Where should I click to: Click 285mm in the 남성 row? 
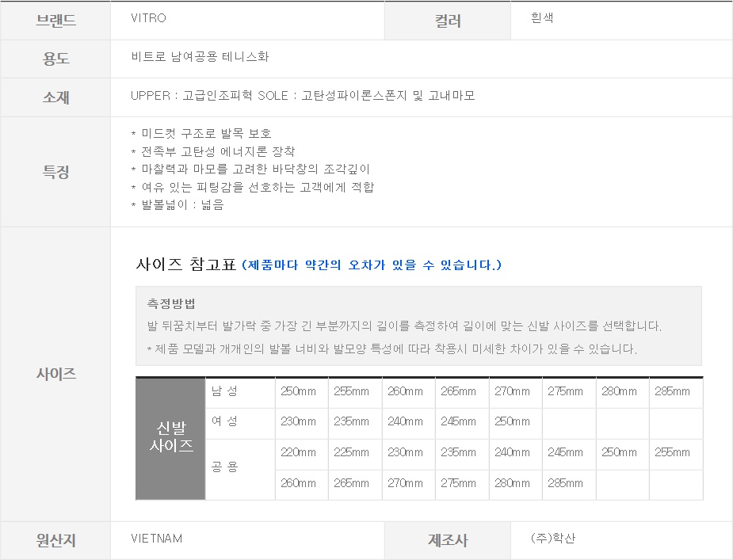pyautogui.click(x=672, y=391)
